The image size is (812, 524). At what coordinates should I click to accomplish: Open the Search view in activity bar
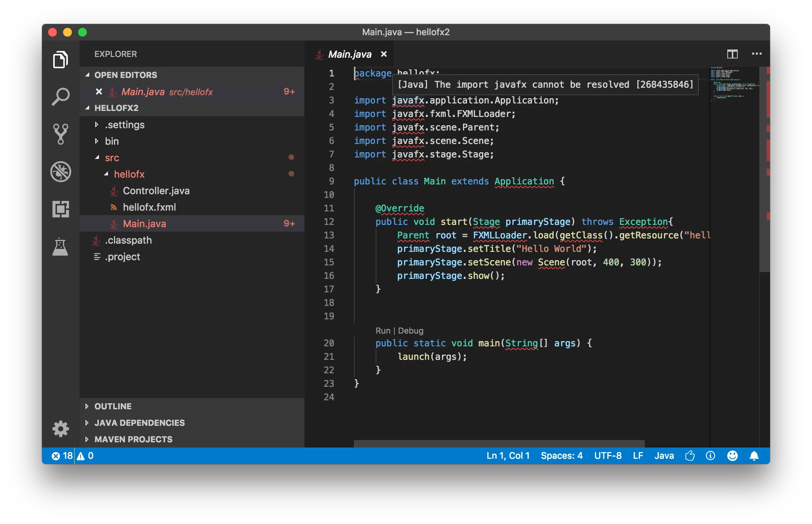60,97
